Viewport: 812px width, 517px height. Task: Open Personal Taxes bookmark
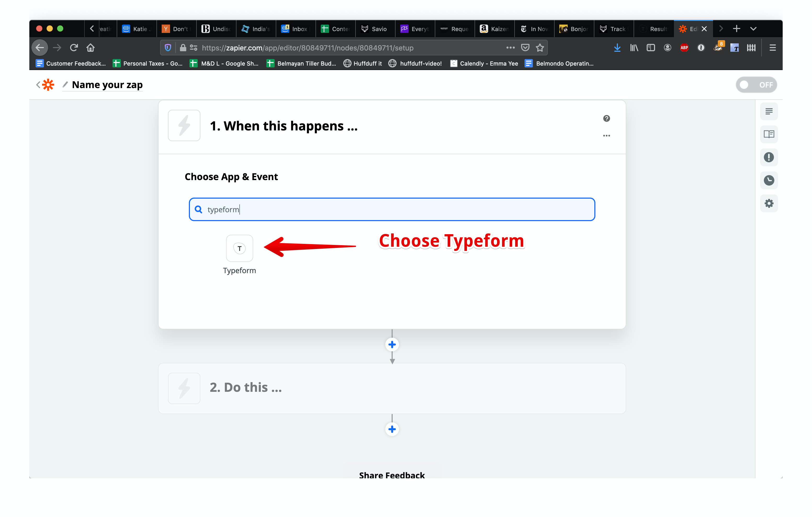148,63
